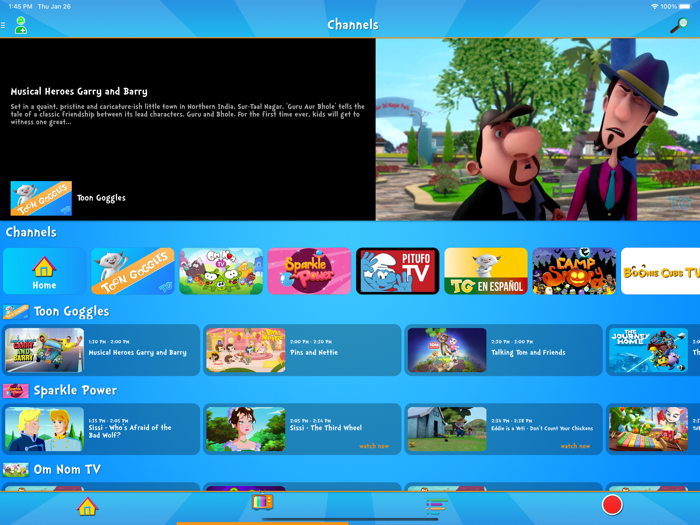Image resolution: width=700 pixels, height=525 pixels.
Task: Open Eddie is a Yeti program thumbnail
Action: pyautogui.click(x=447, y=429)
